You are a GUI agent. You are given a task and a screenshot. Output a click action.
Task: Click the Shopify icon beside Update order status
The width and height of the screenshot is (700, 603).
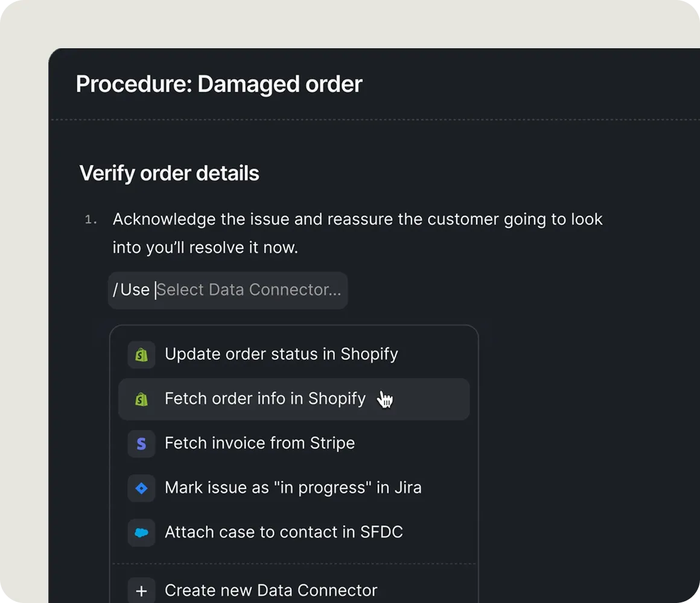point(141,355)
